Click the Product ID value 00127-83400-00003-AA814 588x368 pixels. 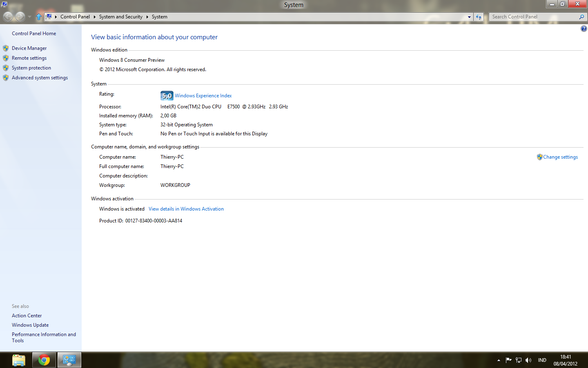click(x=154, y=221)
